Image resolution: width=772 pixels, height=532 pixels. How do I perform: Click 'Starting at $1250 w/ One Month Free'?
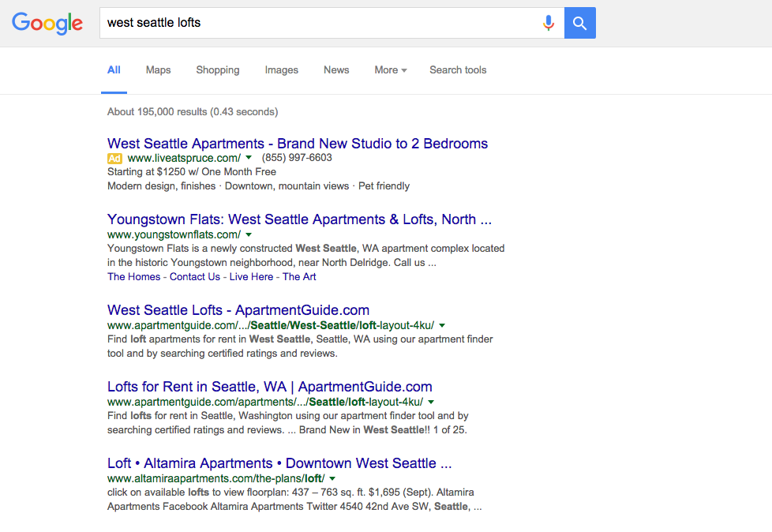pyautogui.click(x=192, y=172)
